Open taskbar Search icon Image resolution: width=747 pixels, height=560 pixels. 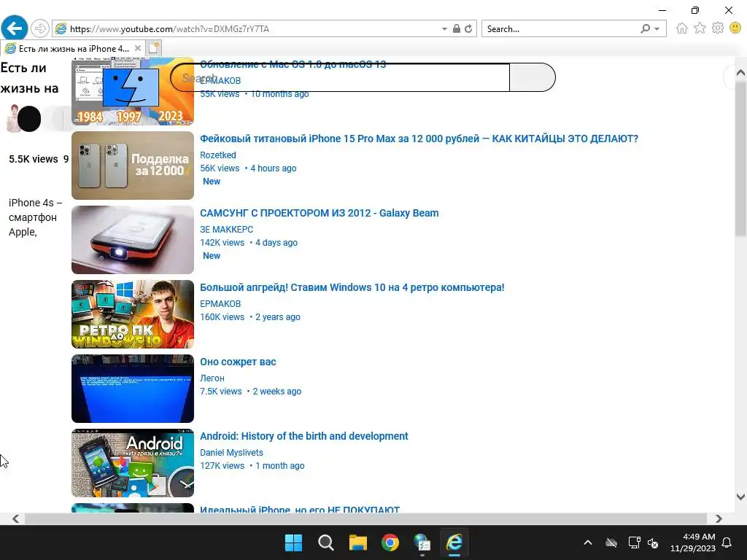pyautogui.click(x=326, y=542)
